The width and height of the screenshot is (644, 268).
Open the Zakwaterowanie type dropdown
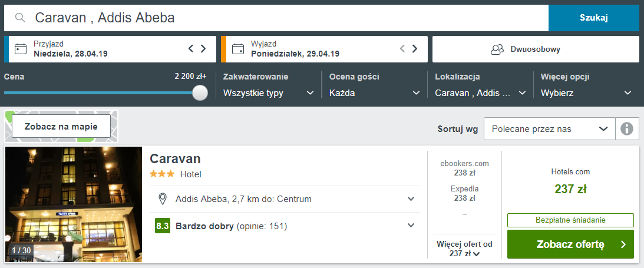click(x=269, y=93)
